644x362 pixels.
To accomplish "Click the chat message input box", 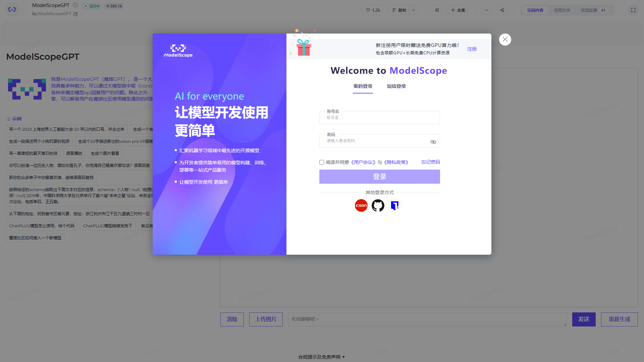I will [427, 319].
